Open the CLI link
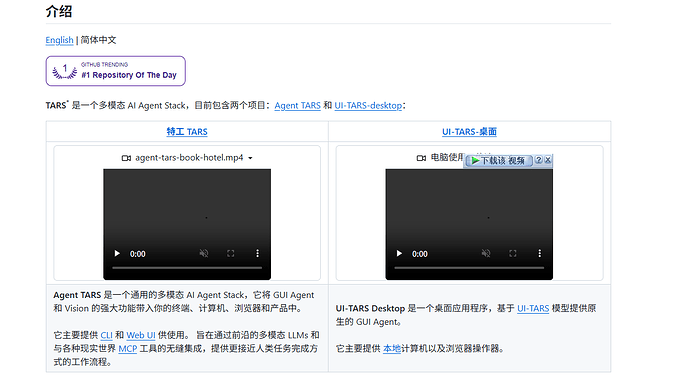 click(106, 335)
